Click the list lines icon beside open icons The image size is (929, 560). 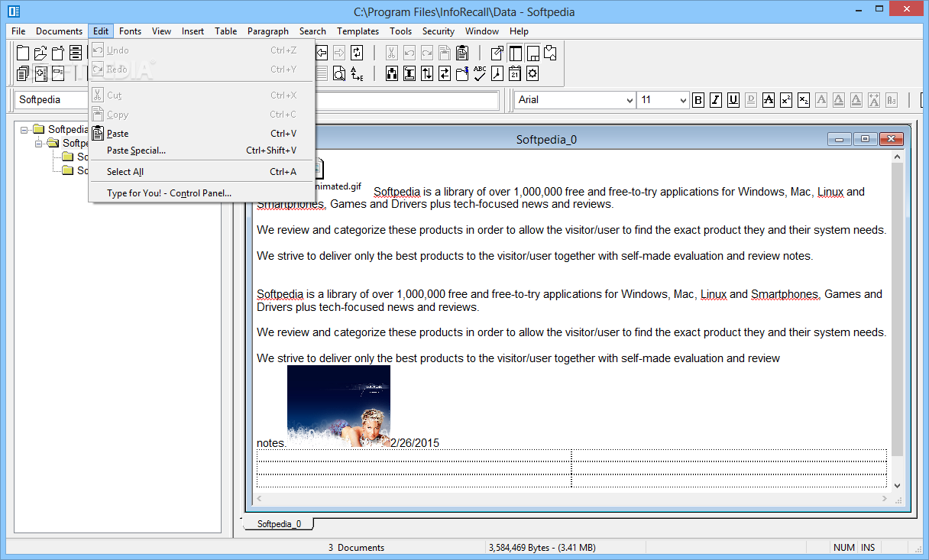[x=76, y=53]
